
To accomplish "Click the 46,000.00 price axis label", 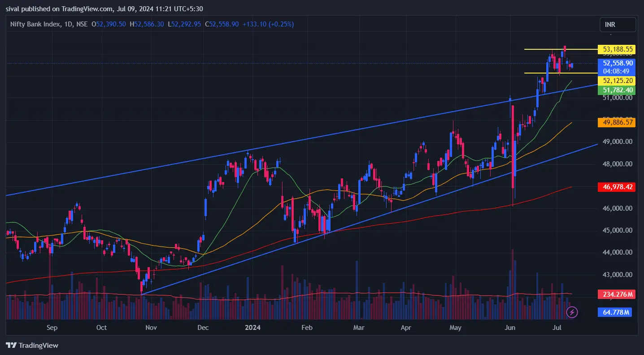I will point(618,208).
